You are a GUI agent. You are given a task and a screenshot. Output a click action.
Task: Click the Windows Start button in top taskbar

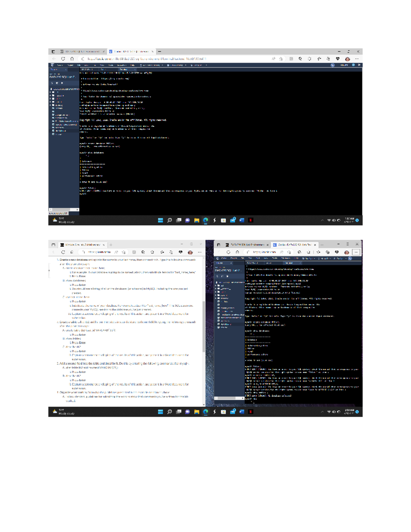[x=160, y=220]
